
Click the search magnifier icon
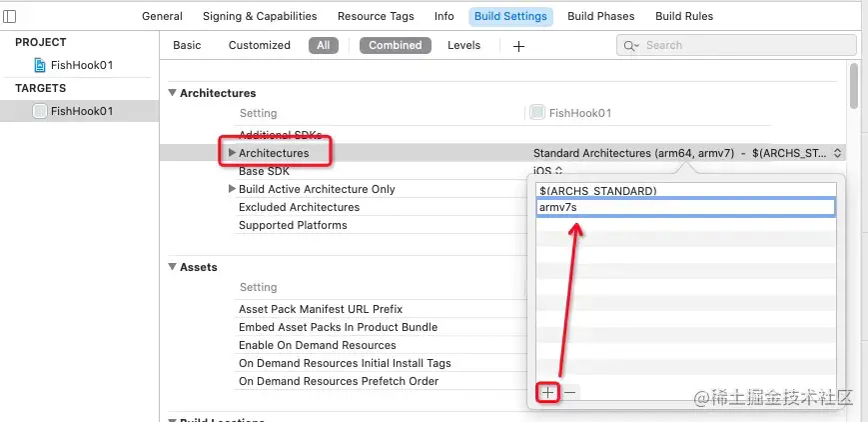[630, 46]
